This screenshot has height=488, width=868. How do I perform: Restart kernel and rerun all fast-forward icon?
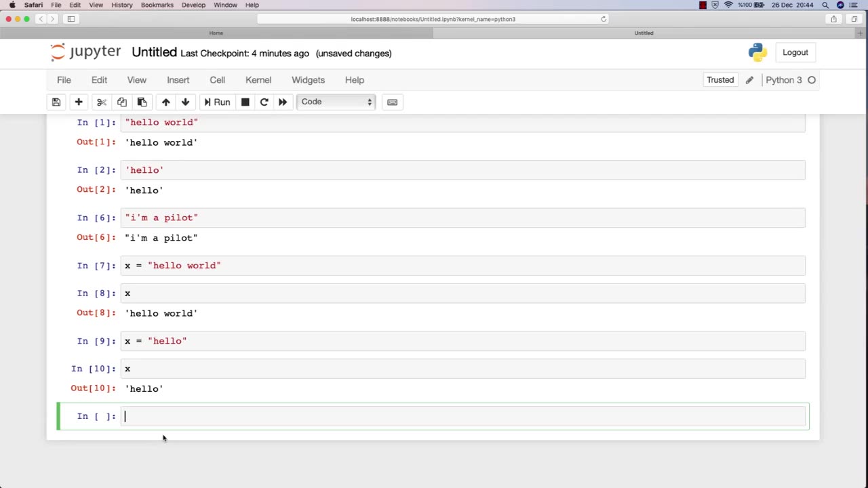tap(283, 102)
